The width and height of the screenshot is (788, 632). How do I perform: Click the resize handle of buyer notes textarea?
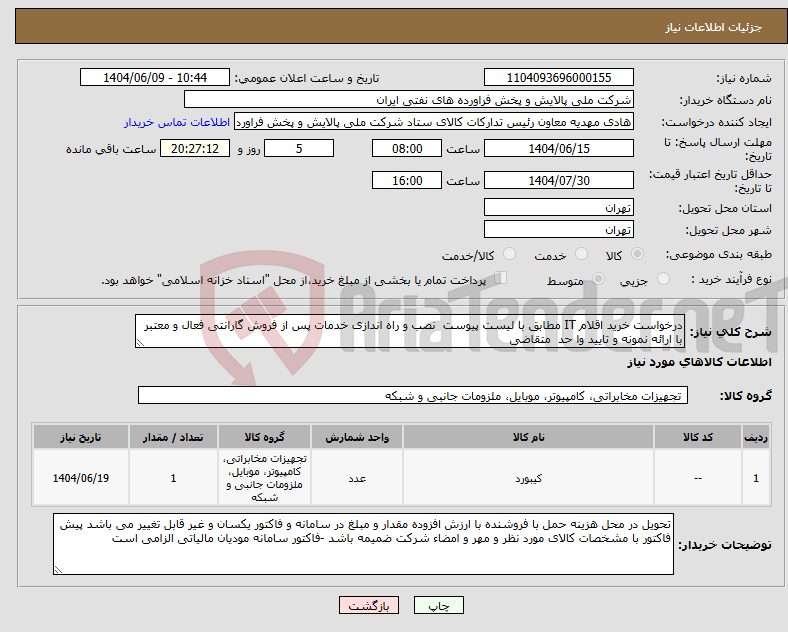coord(58,570)
